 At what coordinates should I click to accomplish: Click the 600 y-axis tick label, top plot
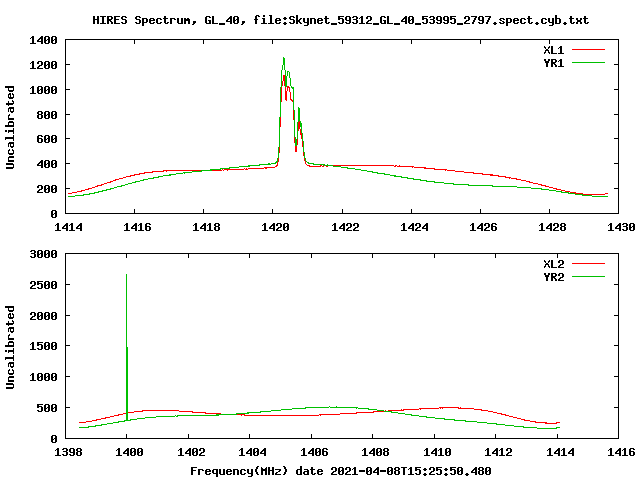point(47,140)
